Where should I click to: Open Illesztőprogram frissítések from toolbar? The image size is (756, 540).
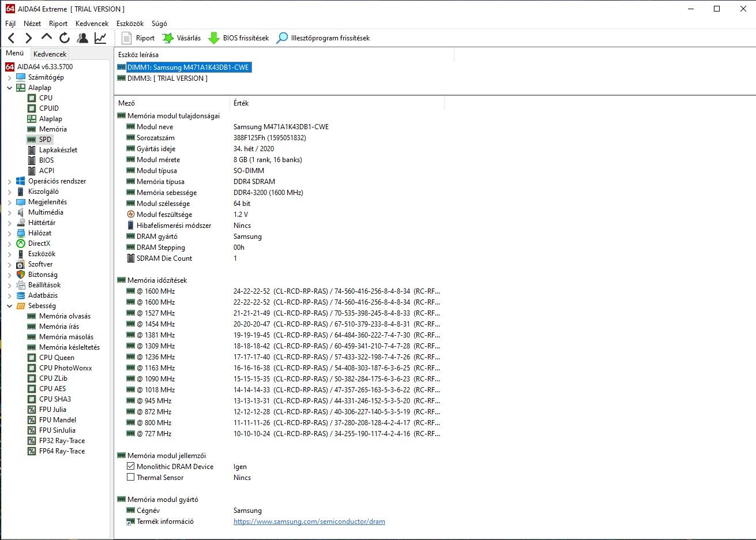[x=323, y=38]
